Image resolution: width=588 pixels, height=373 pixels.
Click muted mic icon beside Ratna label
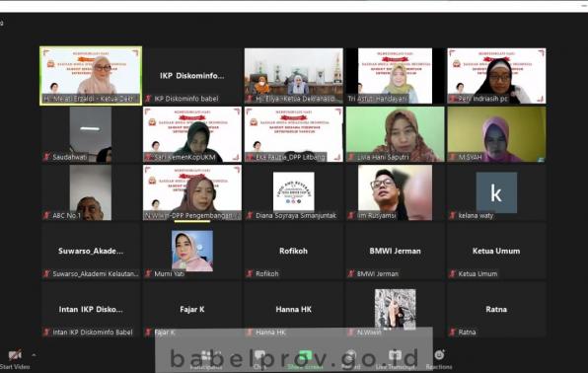[453, 333]
